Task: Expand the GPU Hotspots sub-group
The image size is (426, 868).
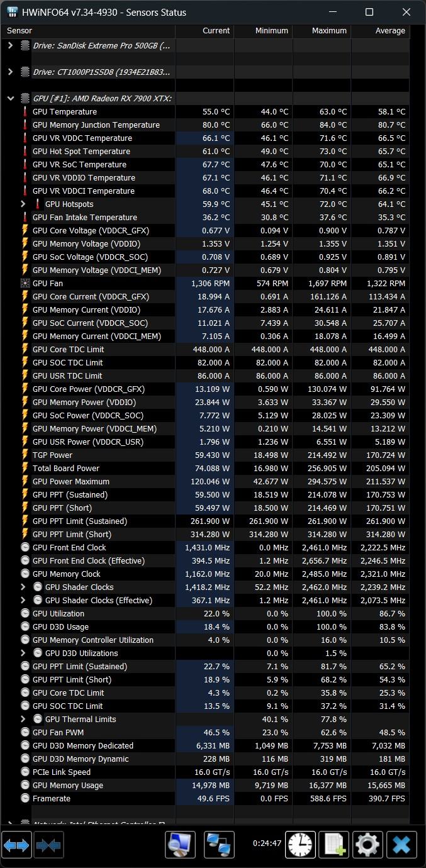Action: pos(23,204)
